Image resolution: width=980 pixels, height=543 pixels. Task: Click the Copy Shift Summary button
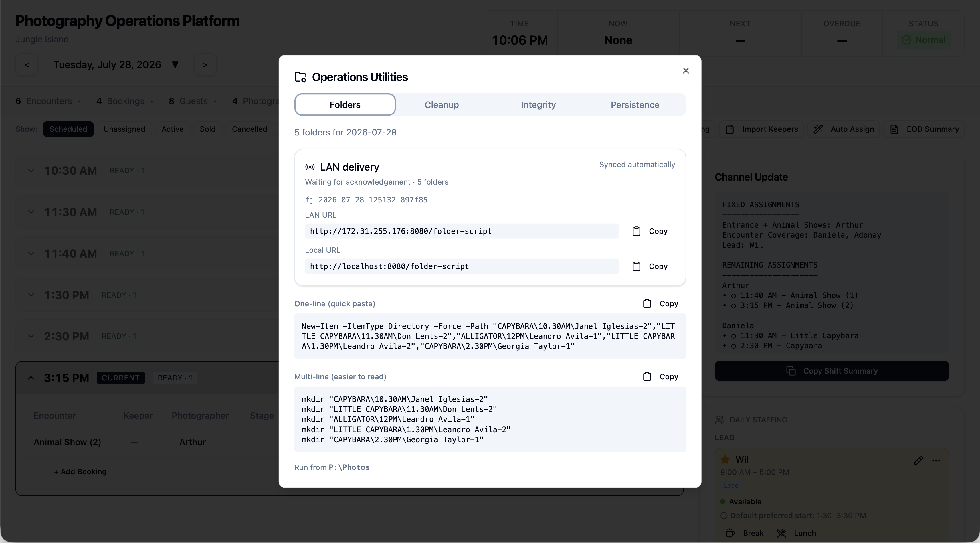pos(831,371)
